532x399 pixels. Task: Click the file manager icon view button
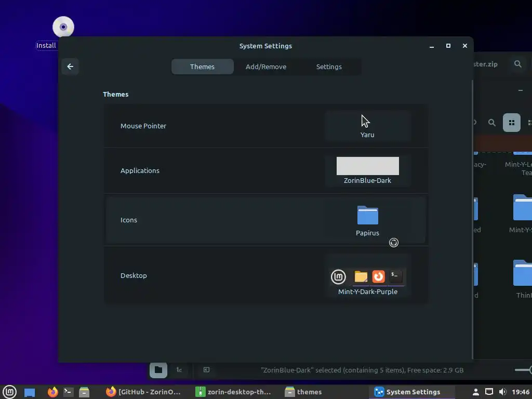(x=511, y=123)
